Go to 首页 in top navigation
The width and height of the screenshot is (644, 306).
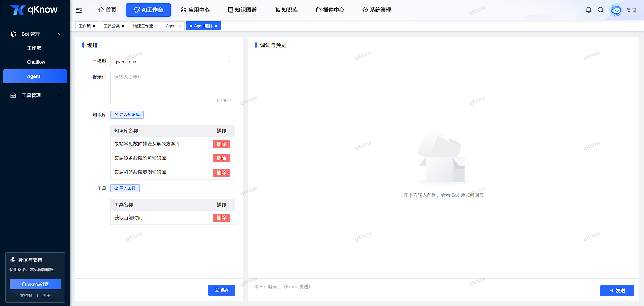[107, 10]
